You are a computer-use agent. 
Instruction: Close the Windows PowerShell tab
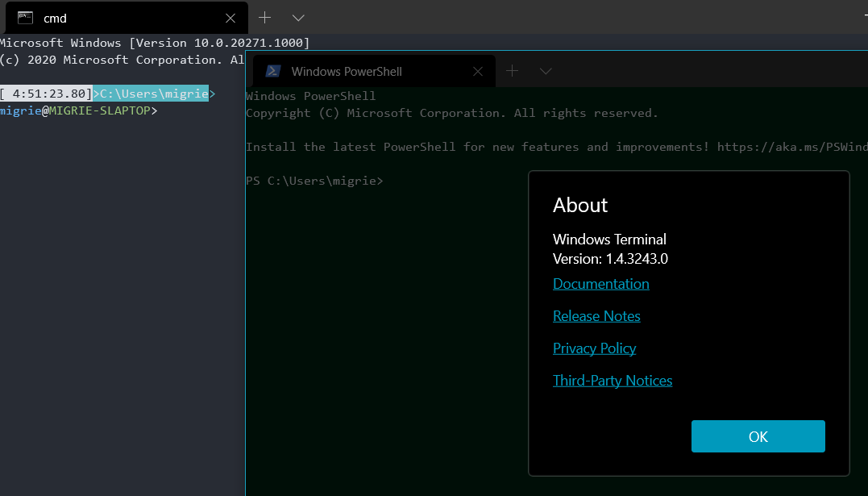click(x=478, y=72)
